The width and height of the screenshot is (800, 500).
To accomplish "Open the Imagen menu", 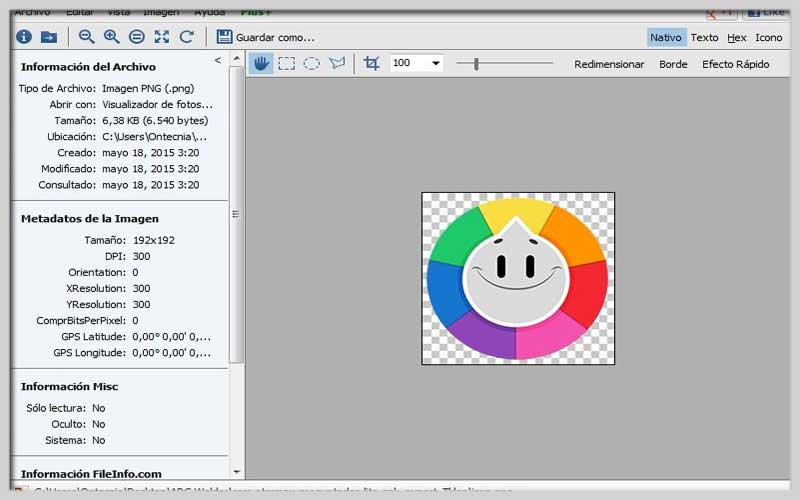I will coord(161,12).
